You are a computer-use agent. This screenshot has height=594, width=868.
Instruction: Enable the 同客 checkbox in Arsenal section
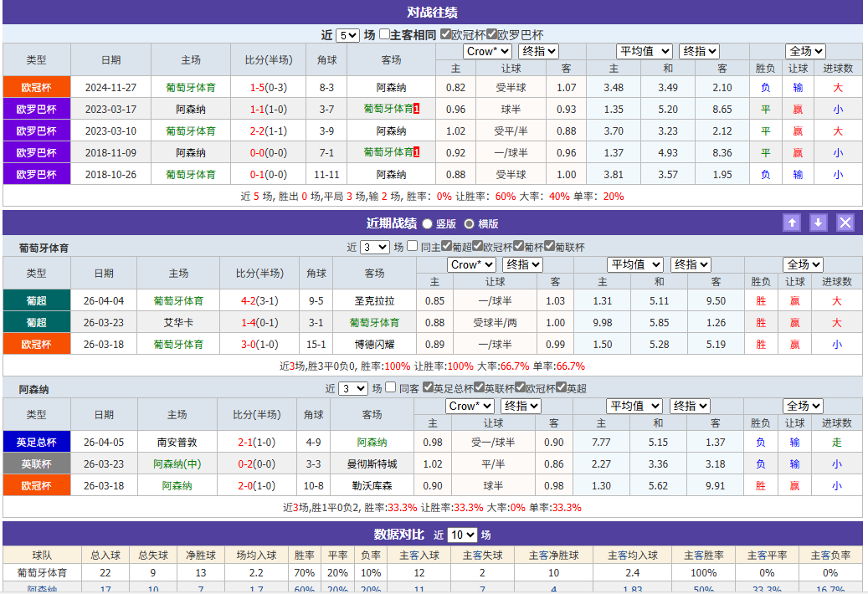click(x=390, y=387)
